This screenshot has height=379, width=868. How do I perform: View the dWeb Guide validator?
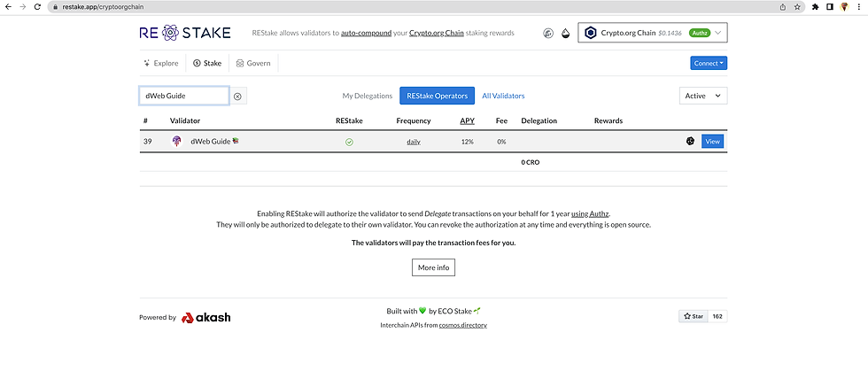click(712, 142)
